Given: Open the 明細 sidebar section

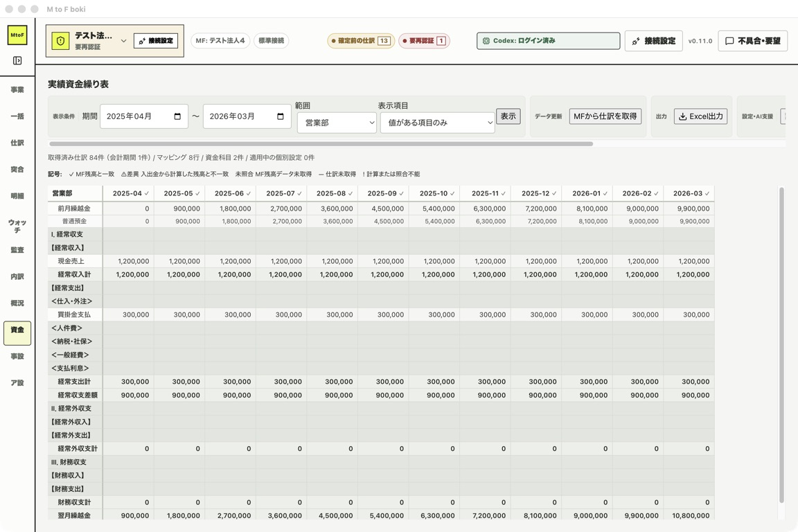Looking at the screenshot, I should tap(17, 195).
